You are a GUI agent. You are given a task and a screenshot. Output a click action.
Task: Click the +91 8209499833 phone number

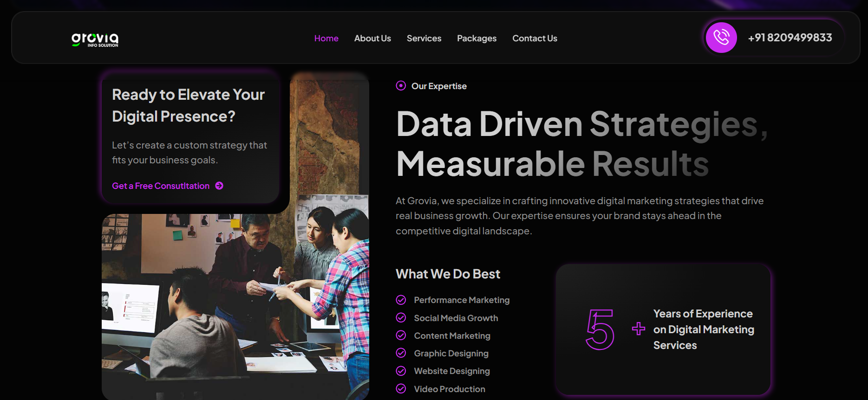pyautogui.click(x=790, y=38)
